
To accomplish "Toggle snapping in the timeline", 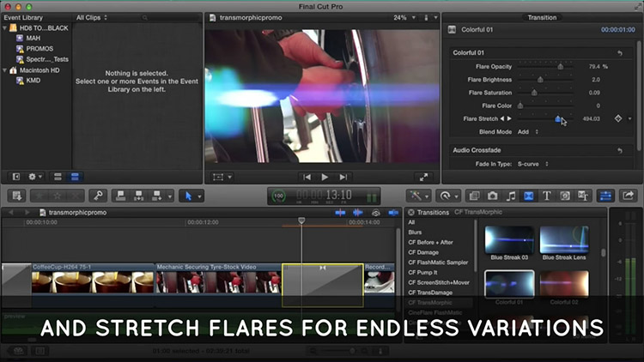I will point(393,212).
